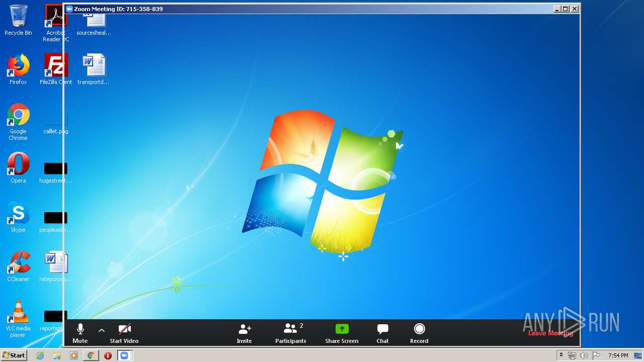644x362 pixels.
Task: Minimize the Zoom Meeting window
Action: tap(557, 9)
